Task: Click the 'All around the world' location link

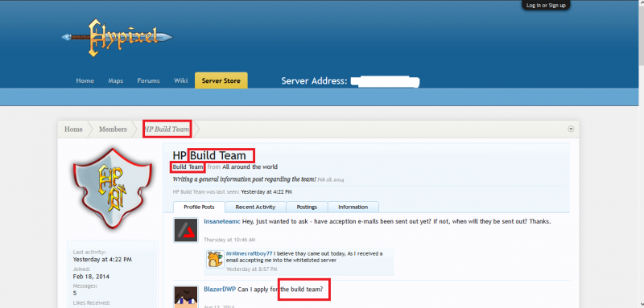Action: point(250,167)
